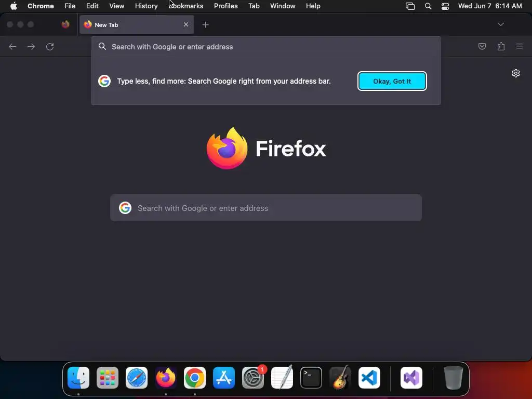Click the back navigation arrow

click(12, 46)
